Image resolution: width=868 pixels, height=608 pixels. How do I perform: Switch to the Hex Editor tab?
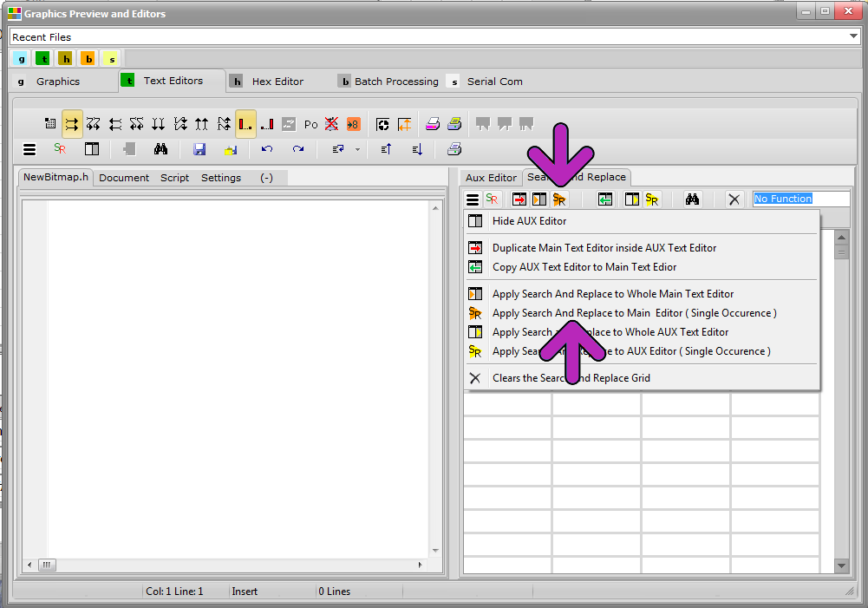(x=268, y=82)
